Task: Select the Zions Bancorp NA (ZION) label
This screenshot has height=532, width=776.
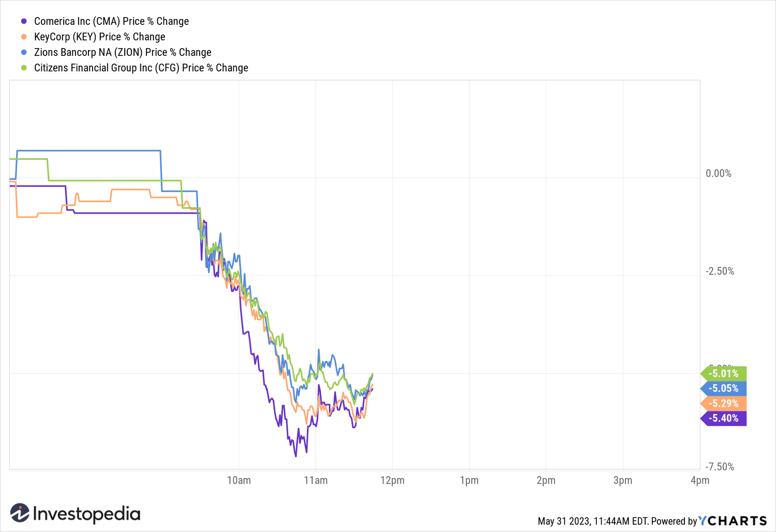Action: click(x=123, y=52)
